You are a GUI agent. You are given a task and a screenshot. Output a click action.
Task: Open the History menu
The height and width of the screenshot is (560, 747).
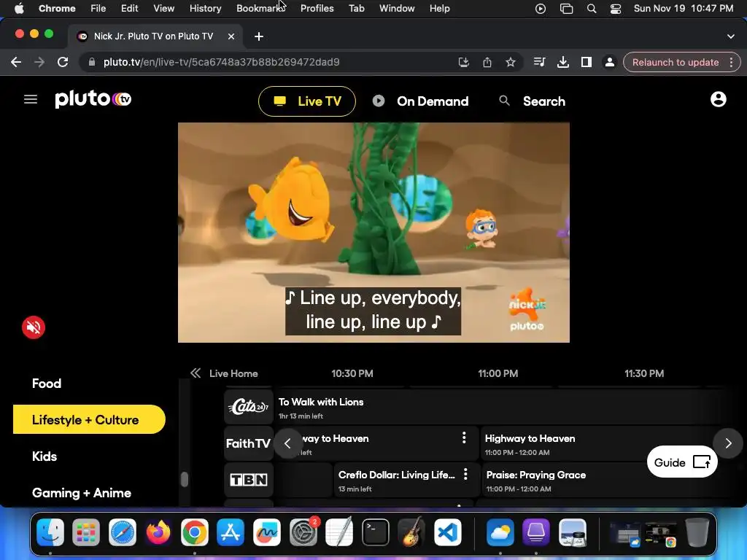(x=205, y=8)
